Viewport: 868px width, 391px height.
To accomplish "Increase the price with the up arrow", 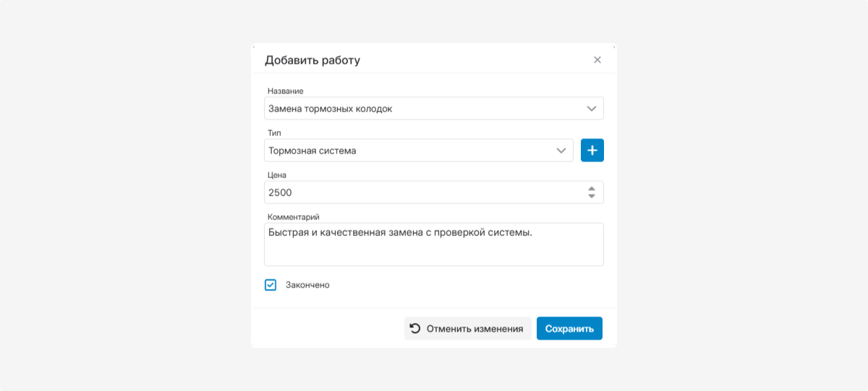I will click(592, 188).
